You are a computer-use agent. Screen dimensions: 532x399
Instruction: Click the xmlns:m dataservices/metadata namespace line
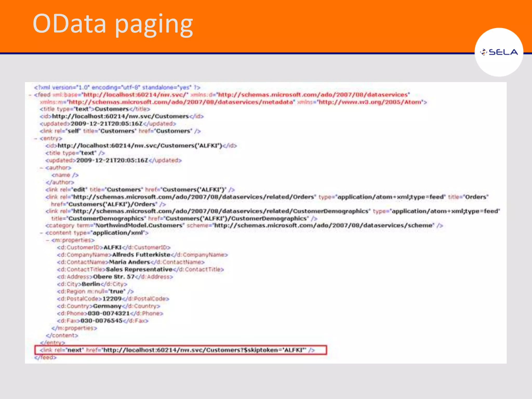coord(233,102)
